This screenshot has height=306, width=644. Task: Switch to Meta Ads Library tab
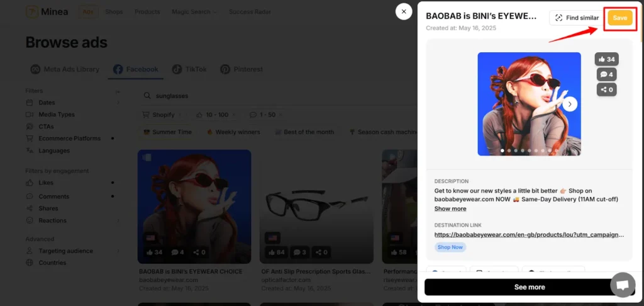[65, 69]
